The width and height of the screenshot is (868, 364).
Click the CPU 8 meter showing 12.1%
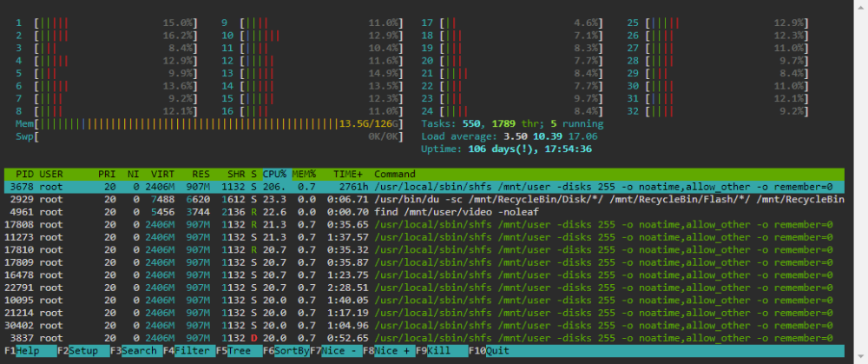coord(107,111)
